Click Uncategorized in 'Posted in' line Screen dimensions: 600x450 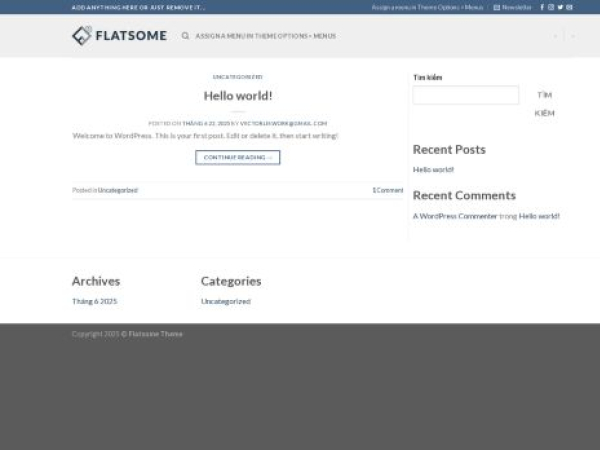[118, 190]
